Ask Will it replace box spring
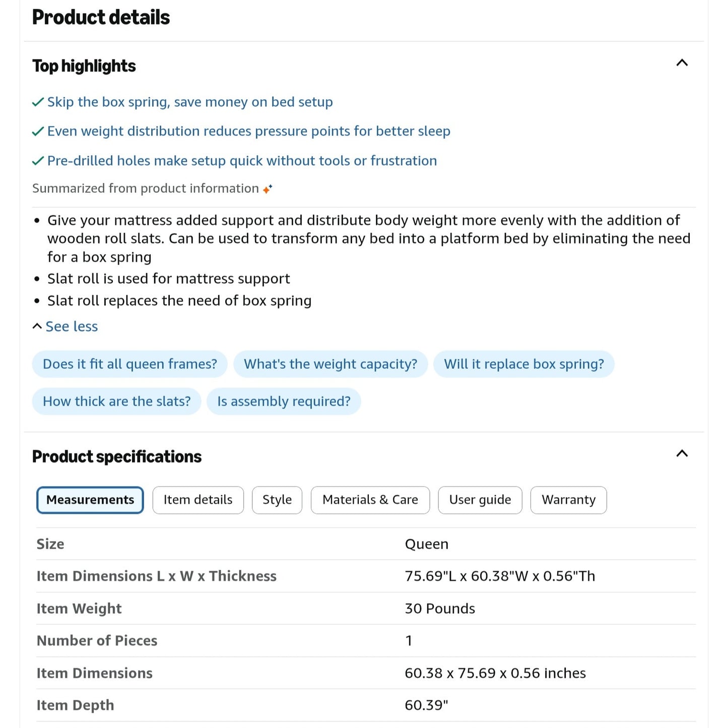This screenshot has width=728, height=728. [x=524, y=364]
